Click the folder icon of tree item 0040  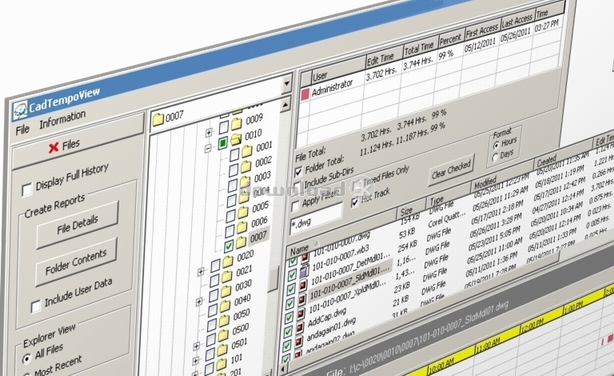tap(225, 306)
